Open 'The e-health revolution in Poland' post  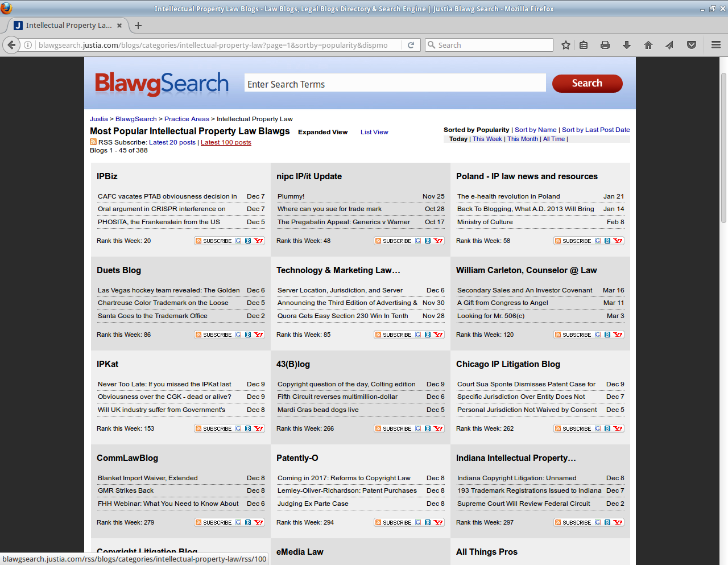pos(508,196)
